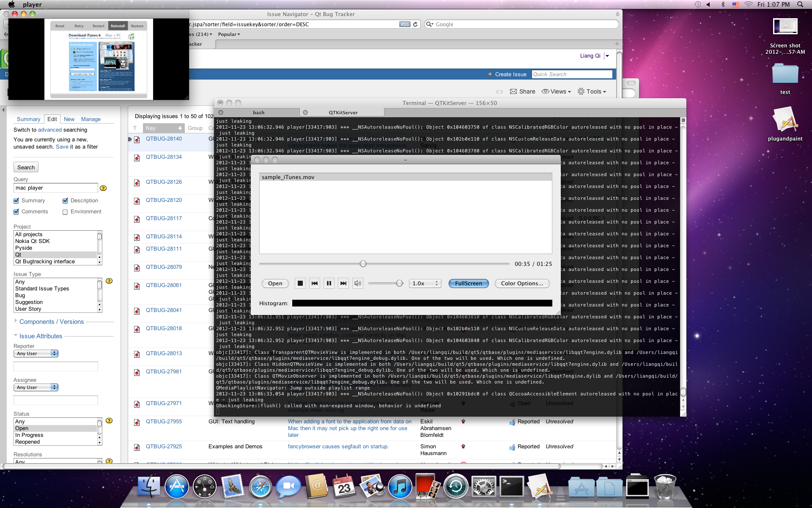
Task: Open the Views dropdown menu
Action: pyautogui.click(x=556, y=91)
